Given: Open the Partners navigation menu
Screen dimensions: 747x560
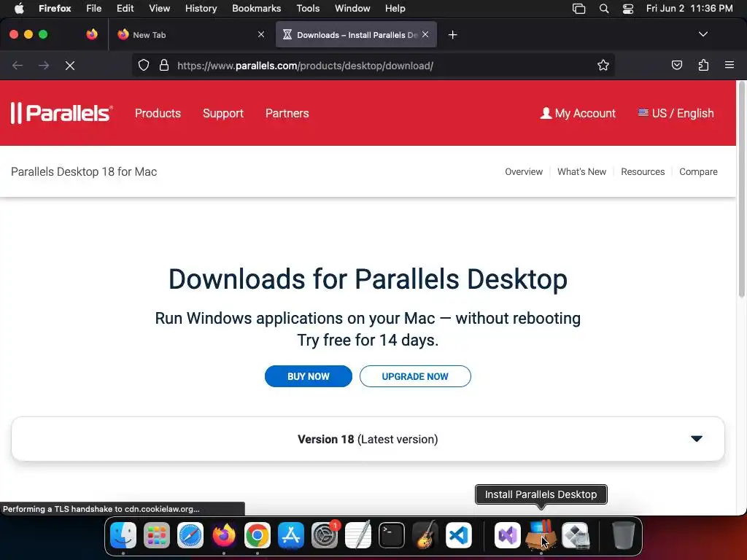Looking at the screenshot, I should click(x=287, y=113).
